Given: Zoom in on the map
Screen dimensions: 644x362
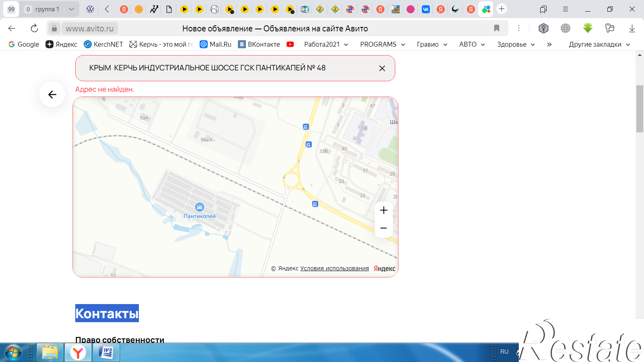Looking at the screenshot, I should (384, 210).
